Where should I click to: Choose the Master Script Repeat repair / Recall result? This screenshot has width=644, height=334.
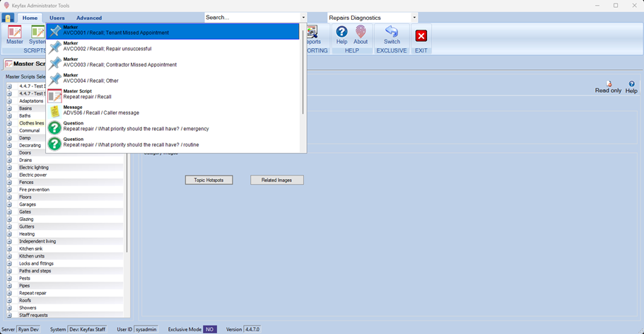coord(87,96)
